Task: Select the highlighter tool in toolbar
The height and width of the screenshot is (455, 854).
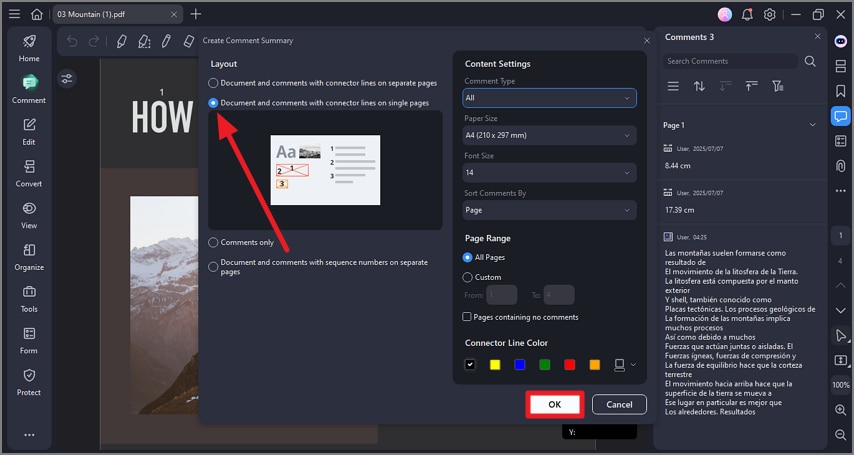Action: (121, 41)
